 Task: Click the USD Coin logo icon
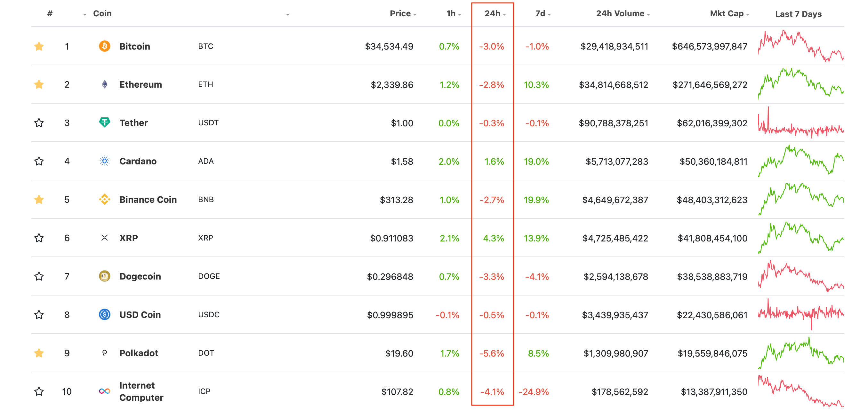104,315
